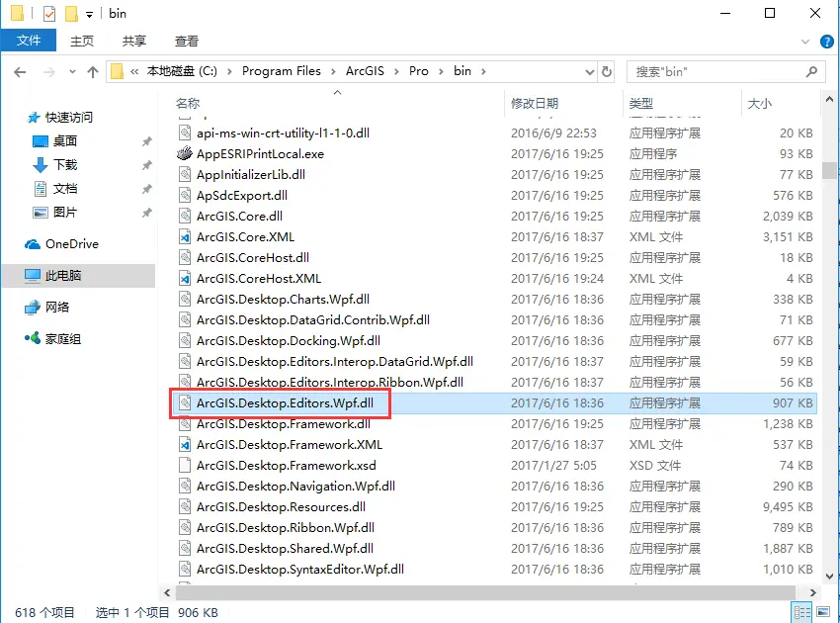Click the search magnifier icon
Screen dimensions: 840x623
pyautogui.click(x=811, y=71)
